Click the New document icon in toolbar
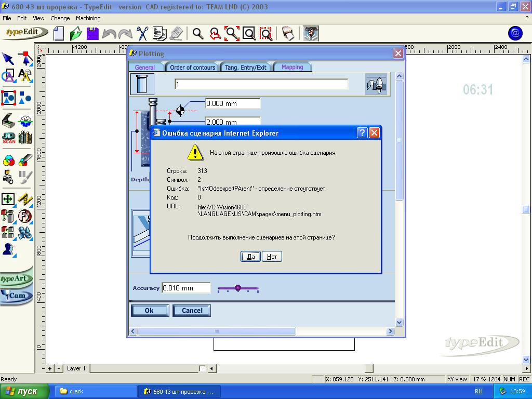 (x=58, y=34)
